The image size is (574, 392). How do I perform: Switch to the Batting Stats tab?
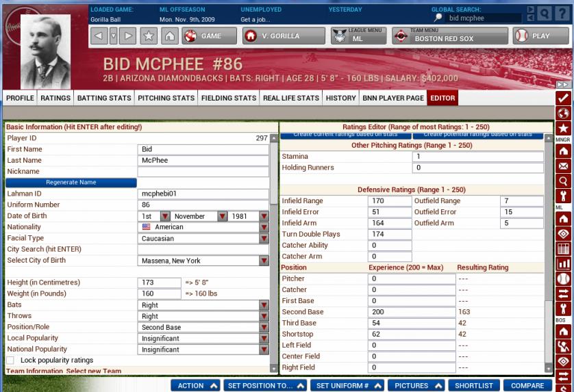[104, 98]
